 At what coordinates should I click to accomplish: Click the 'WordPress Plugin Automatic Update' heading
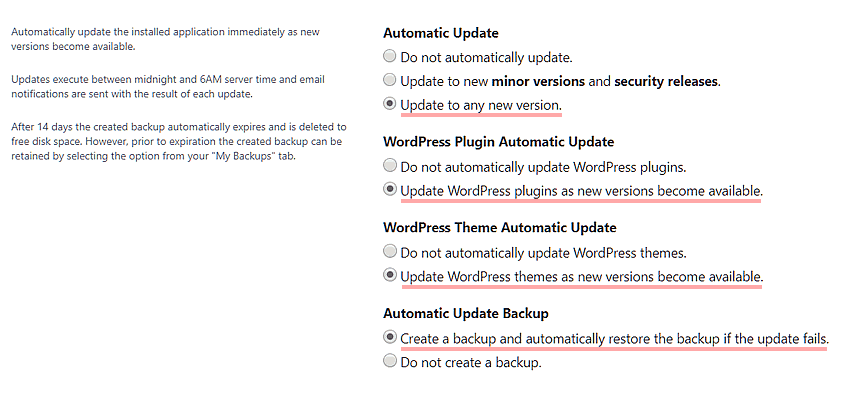499,142
